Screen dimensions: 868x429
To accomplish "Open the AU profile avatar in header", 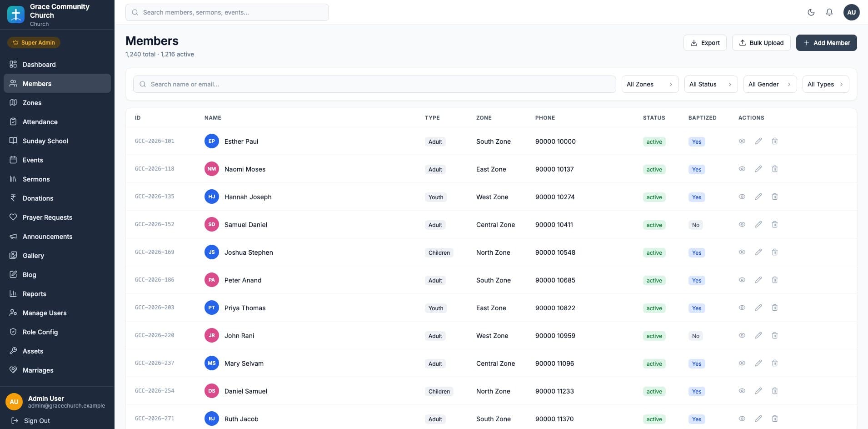I will [851, 12].
